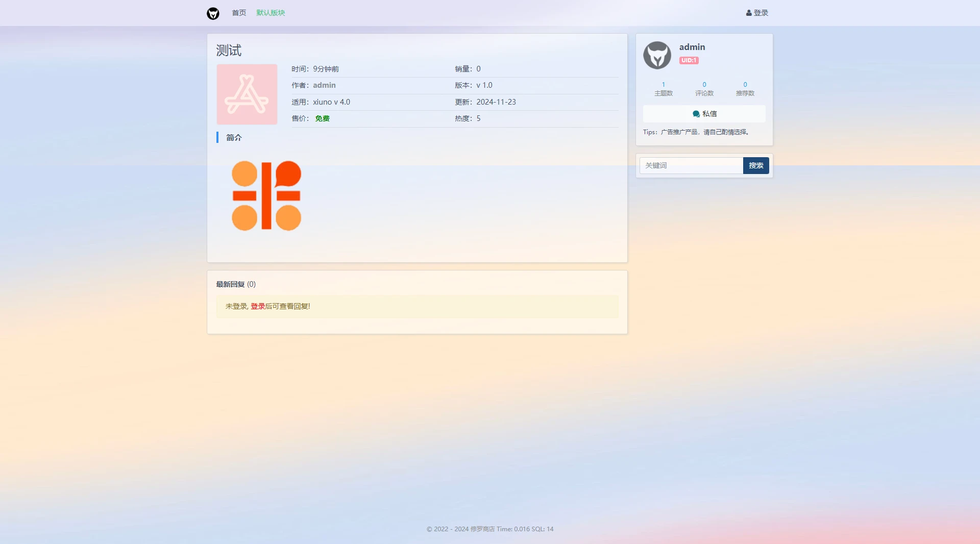Click the red 登录 link in reply notice
This screenshot has width=980, height=544.
coord(258,306)
